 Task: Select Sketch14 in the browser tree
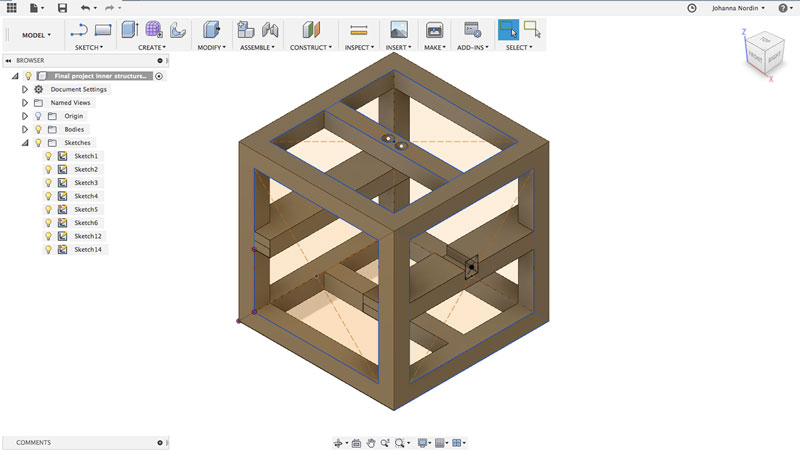pyautogui.click(x=88, y=249)
